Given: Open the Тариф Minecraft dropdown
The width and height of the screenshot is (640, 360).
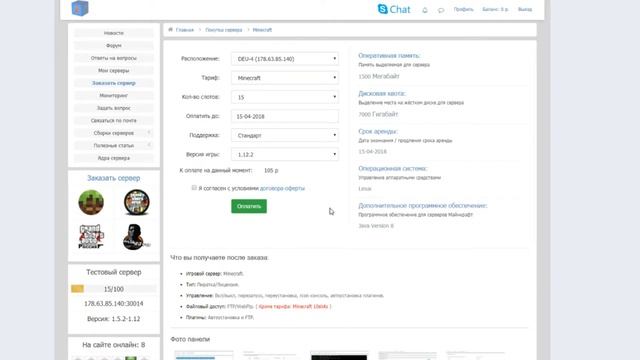Looking at the screenshot, I should click(285, 78).
